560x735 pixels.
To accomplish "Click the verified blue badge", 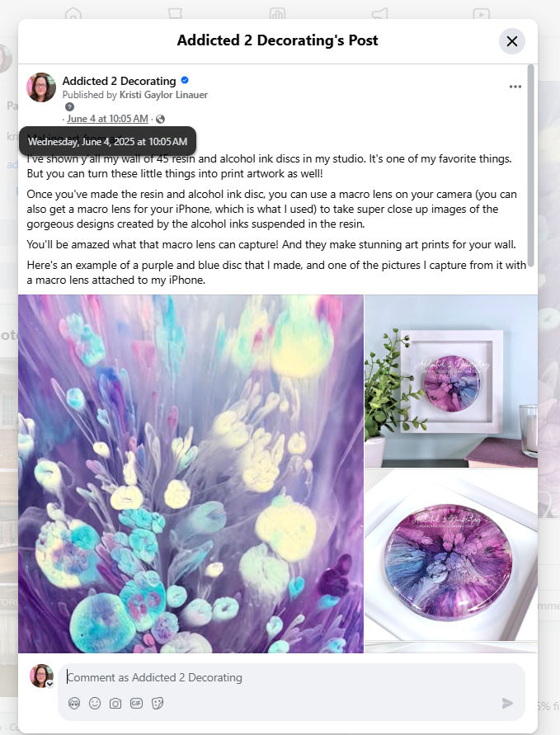I will 185,80.
